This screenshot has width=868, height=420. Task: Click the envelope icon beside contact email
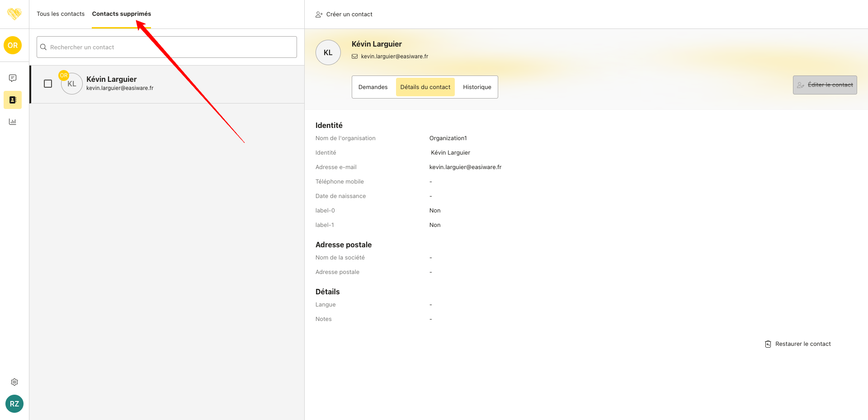point(355,57)
